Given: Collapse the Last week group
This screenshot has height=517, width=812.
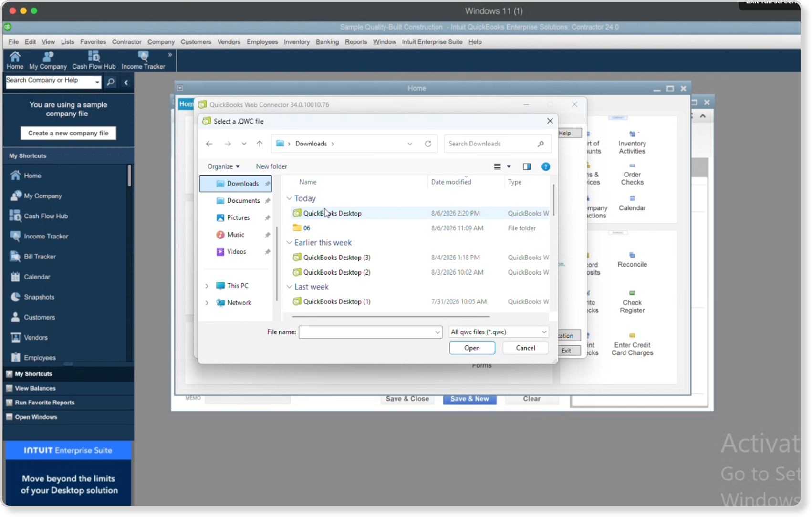Looking at the screenshot, I should [x=289, y=287].
